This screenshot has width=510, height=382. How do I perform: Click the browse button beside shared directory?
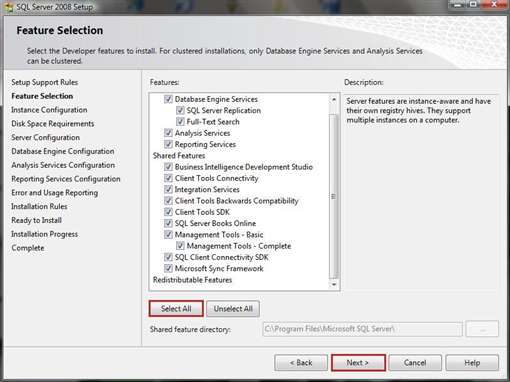click(x=482, y=329)
